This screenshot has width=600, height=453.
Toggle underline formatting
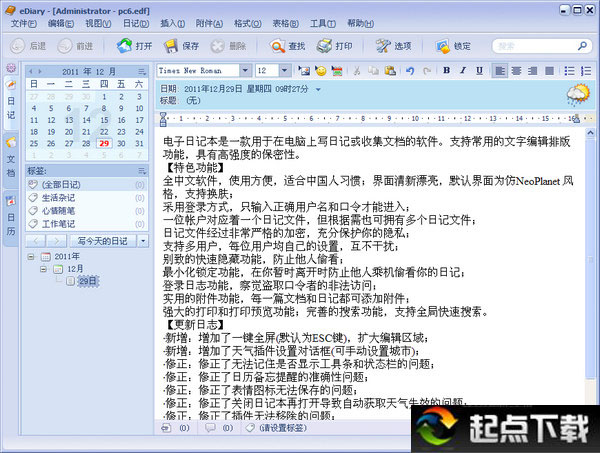click(x=479, y=70)
